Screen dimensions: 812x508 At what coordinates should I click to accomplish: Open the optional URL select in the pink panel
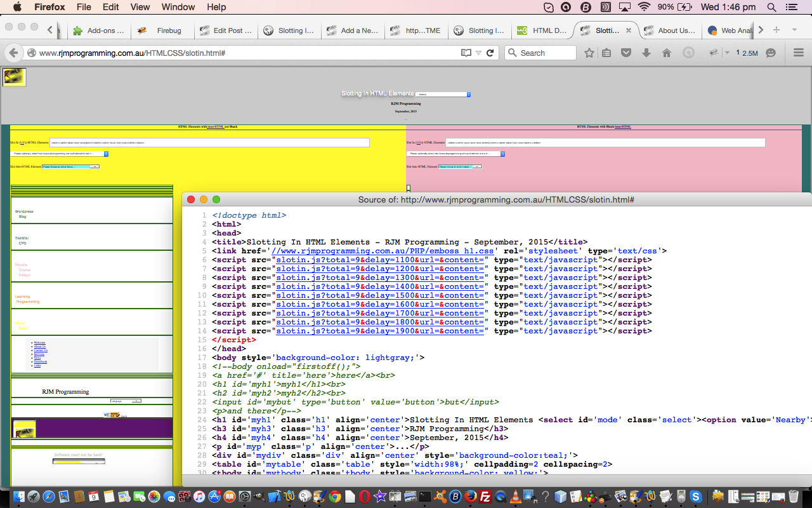(x=455, y=154)
